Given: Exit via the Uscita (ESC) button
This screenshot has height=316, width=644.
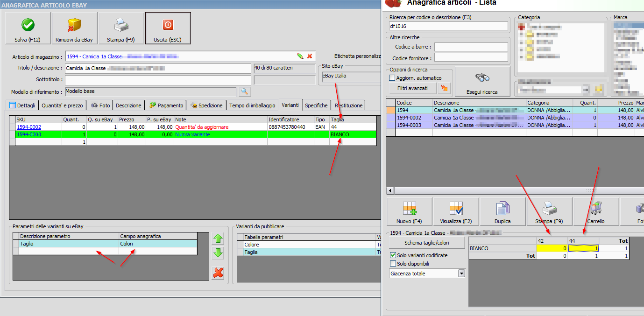Looking at the screenshot, I should [x=168, y=28].
